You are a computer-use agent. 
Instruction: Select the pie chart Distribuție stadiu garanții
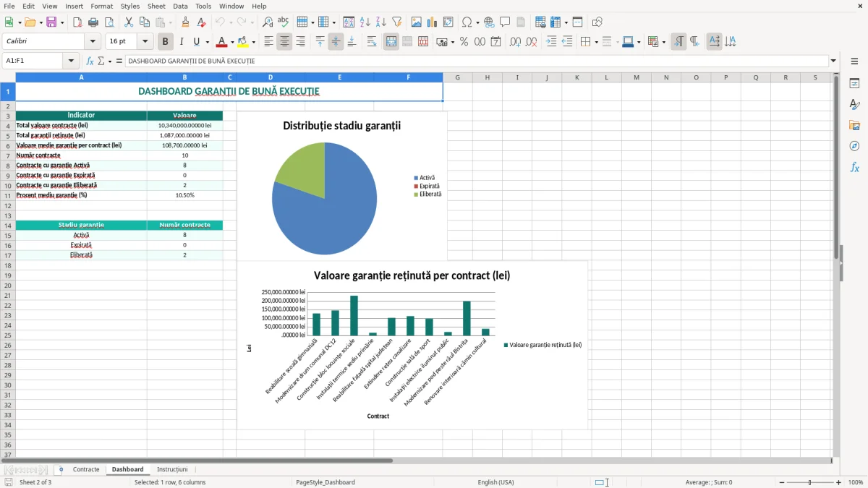pos(341,185)
